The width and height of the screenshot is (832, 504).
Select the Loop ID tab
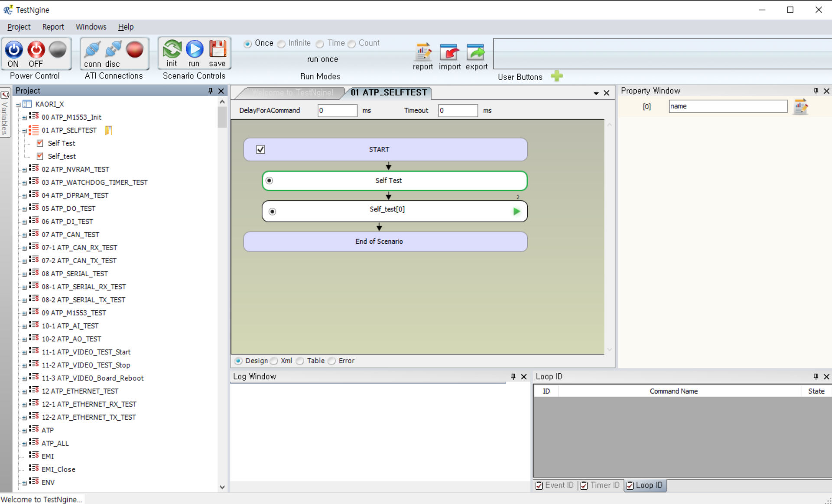point(645,485)
